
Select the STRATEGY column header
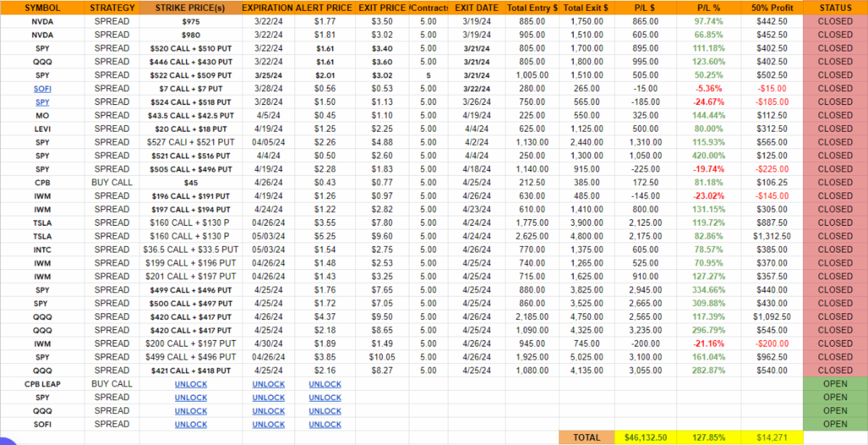click(113, 7)
